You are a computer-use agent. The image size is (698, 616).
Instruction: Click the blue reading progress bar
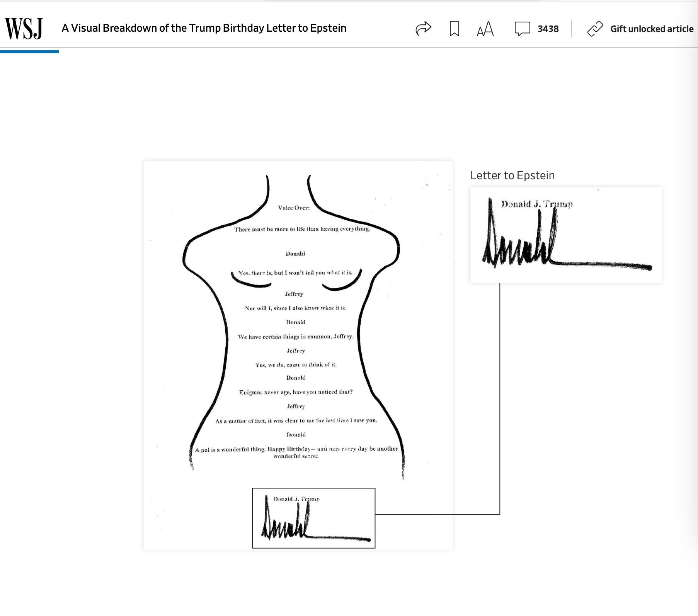(x=29, y=52)
